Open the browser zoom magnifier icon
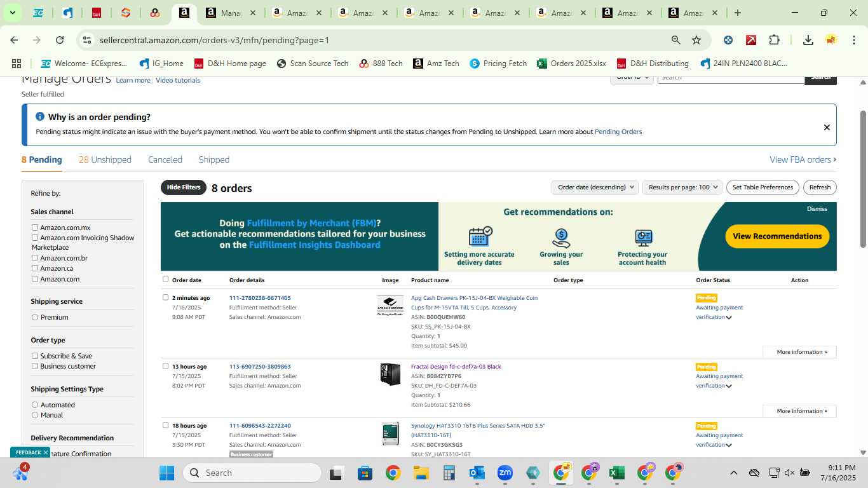 click(x=676, y=40)
